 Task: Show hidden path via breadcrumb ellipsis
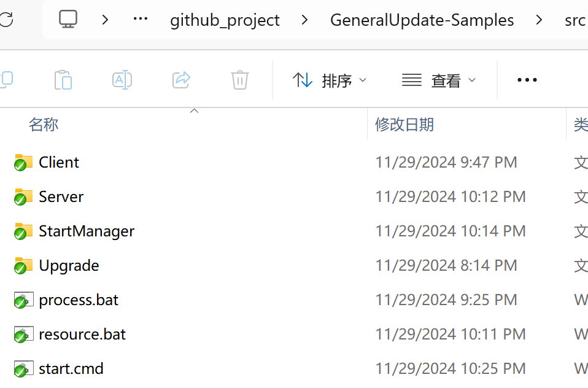[x=141, y=19]
